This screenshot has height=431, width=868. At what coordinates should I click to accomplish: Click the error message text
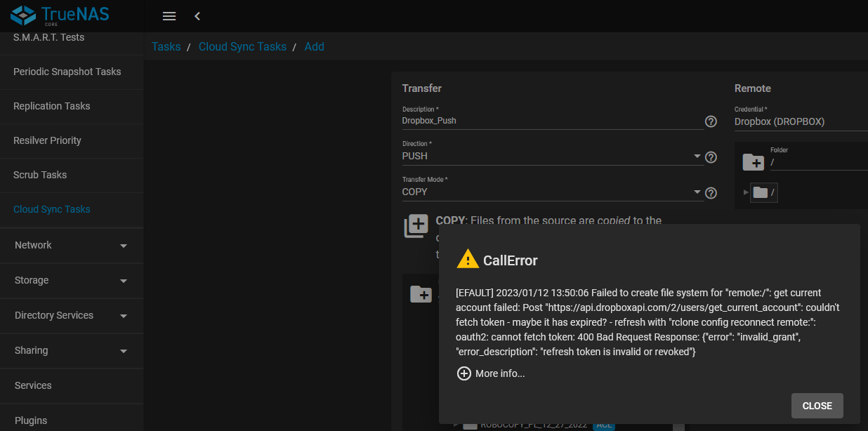pos(647,322)
